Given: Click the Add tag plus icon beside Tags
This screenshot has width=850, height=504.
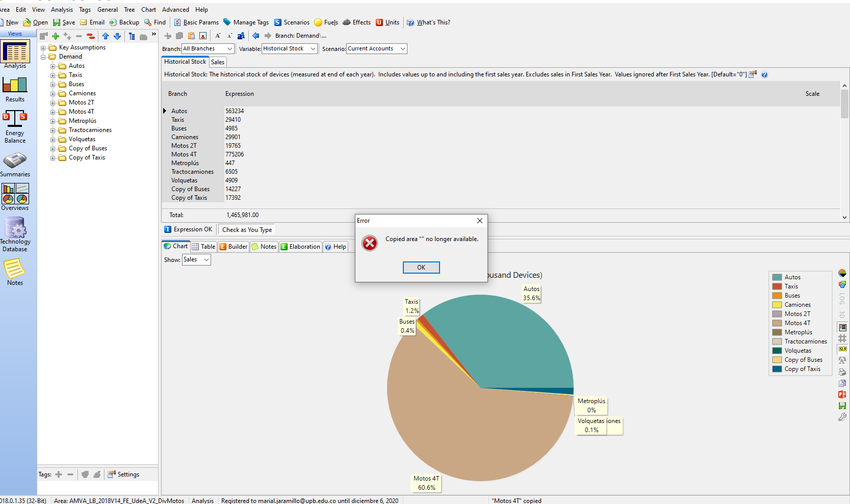Looking at the screenshot, I should pyautogui.click(x=59, y=474).
